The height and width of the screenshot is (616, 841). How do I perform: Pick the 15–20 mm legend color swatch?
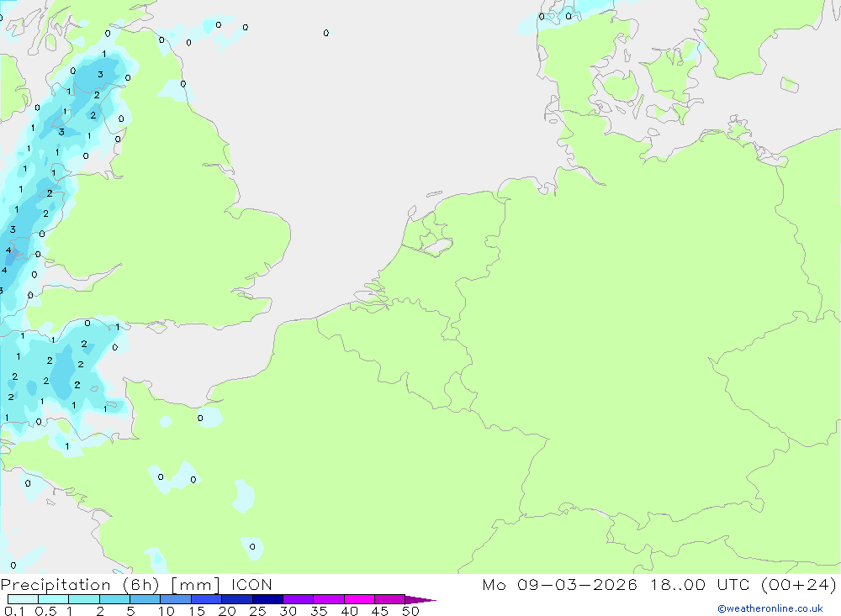point(207,599)
